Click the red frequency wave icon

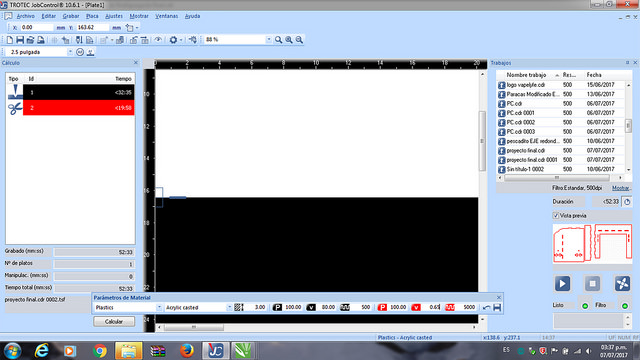tap(450, 307)
